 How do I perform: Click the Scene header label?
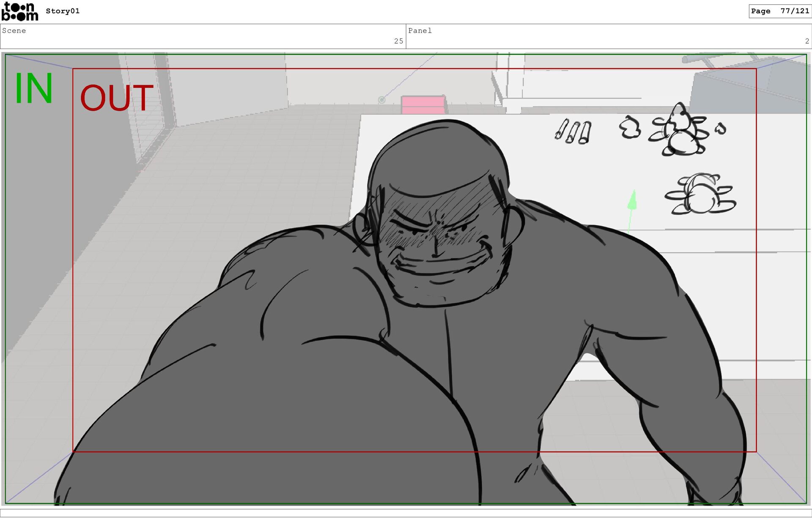pyautogui.click(x=14, y=30)
